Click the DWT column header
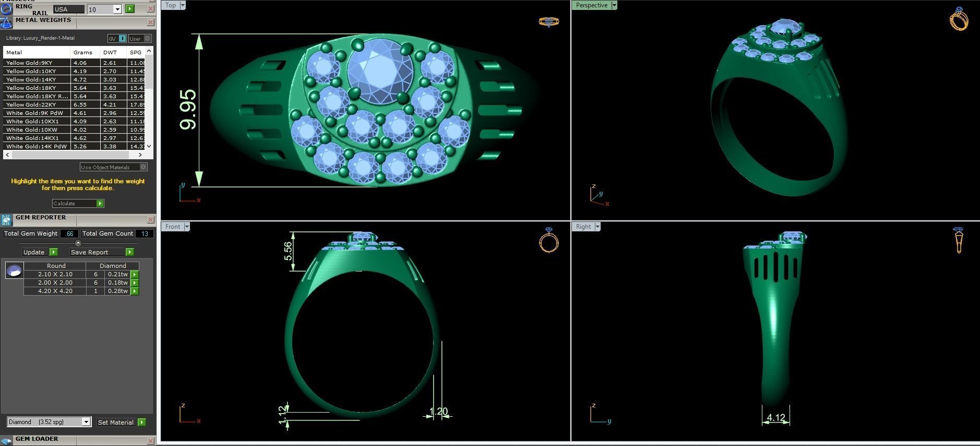 (x=113, y=52)
